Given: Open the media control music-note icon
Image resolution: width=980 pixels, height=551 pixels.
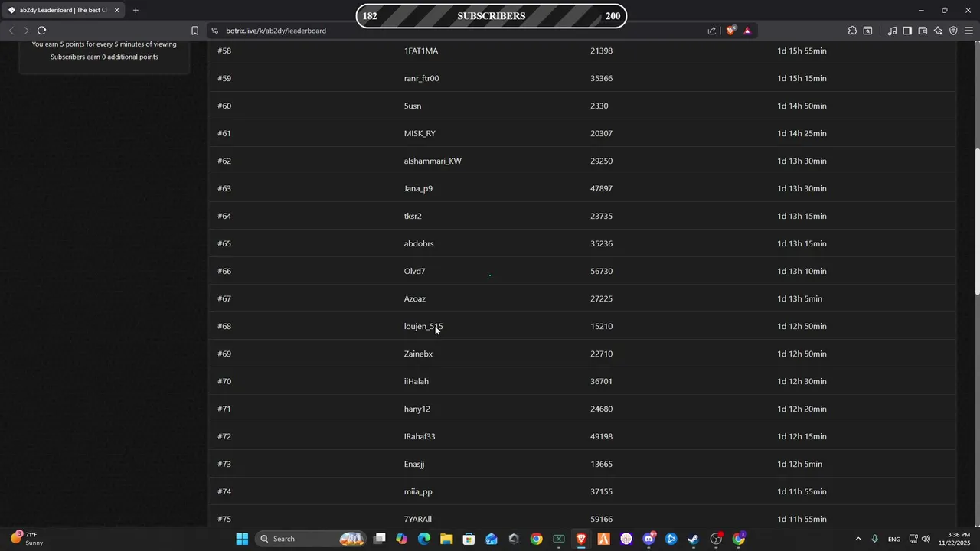Looking at the screenshot, I should point(892,31).
